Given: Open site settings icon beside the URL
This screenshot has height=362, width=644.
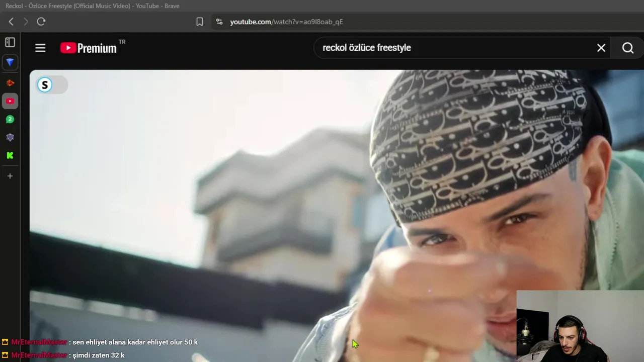Looking at the screenshot, I should pyautogui.click(x=219, y=22).
